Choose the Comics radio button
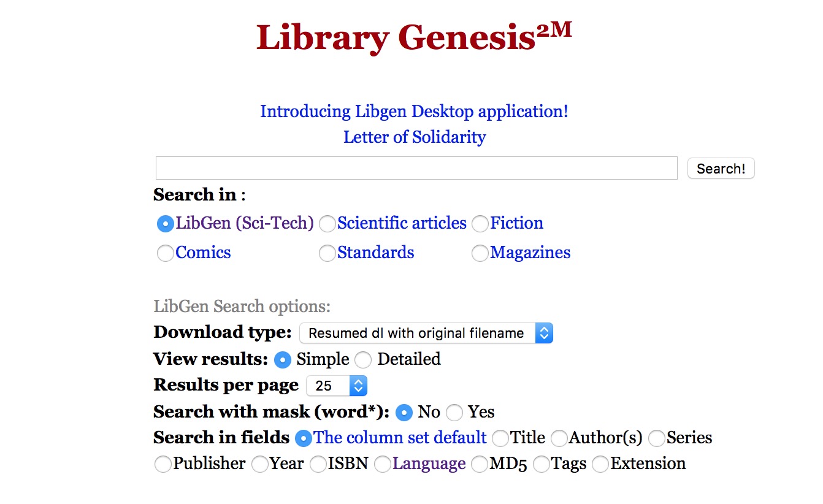823x504 pixels. point(166,253)
